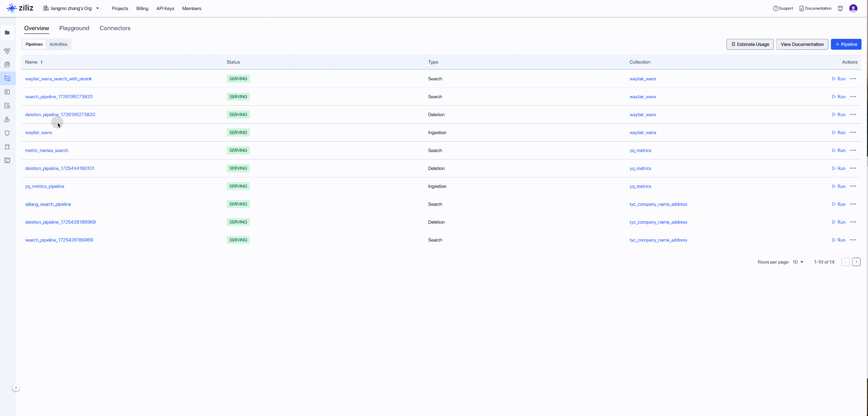The width and height of the screenshot is (868, 416).
Task: Click the user avatar profile icon
Action: [x=853, y=8]
